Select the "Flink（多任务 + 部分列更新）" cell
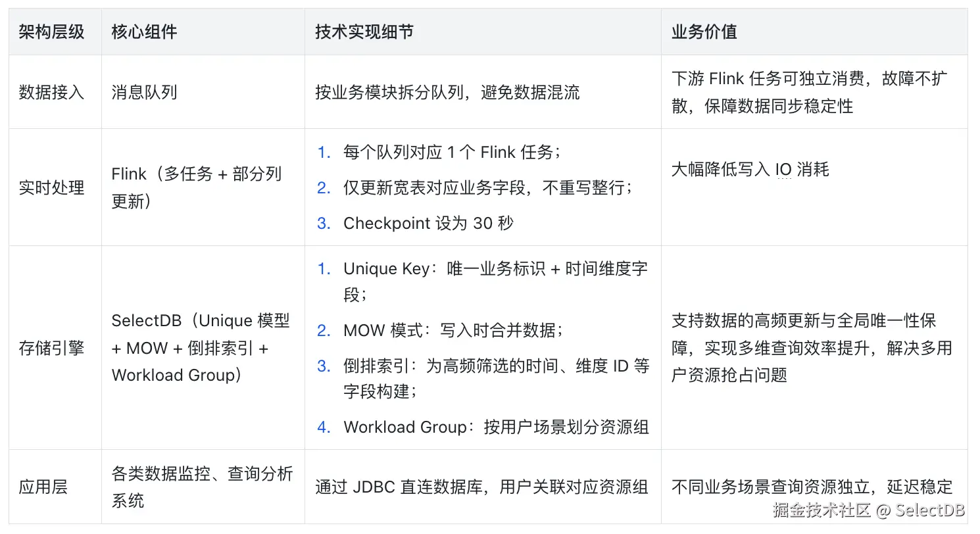The image size is (980, 534). pos(196,187)
